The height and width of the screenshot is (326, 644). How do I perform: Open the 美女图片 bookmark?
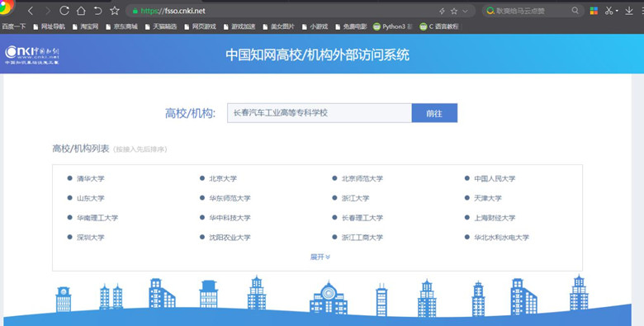click(x=278, y=26)
